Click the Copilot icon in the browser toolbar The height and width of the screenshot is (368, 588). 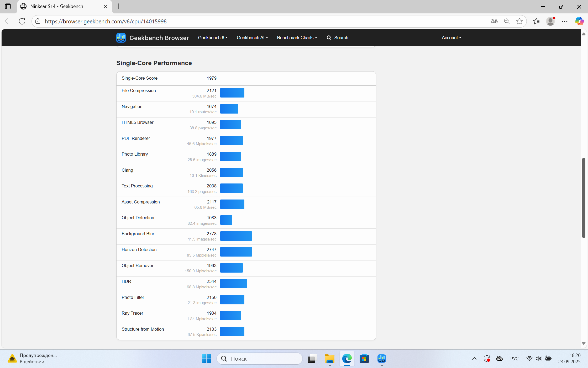(x=579, y=21)
